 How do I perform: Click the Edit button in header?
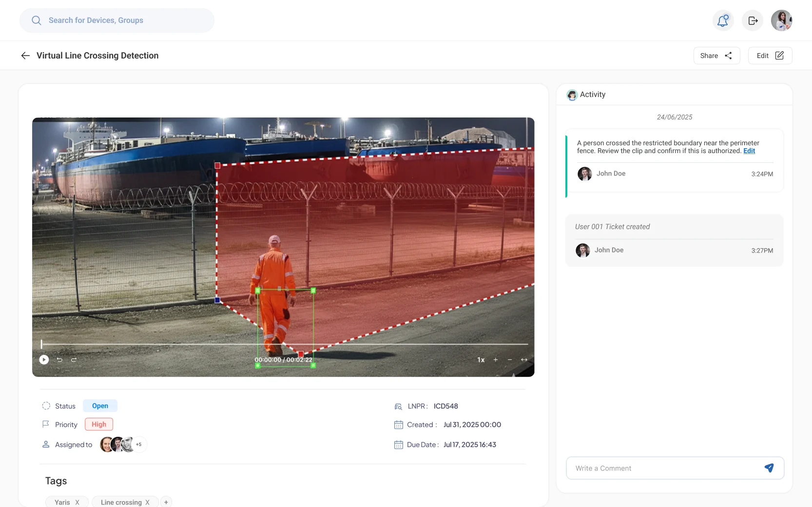coord(770,56)
